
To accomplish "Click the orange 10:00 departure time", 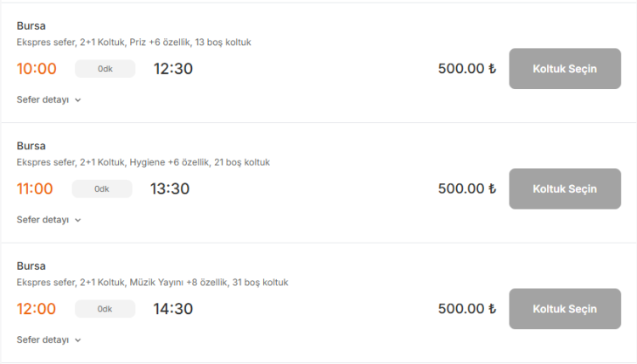I will pyautogui.click(x=37, y=69).
